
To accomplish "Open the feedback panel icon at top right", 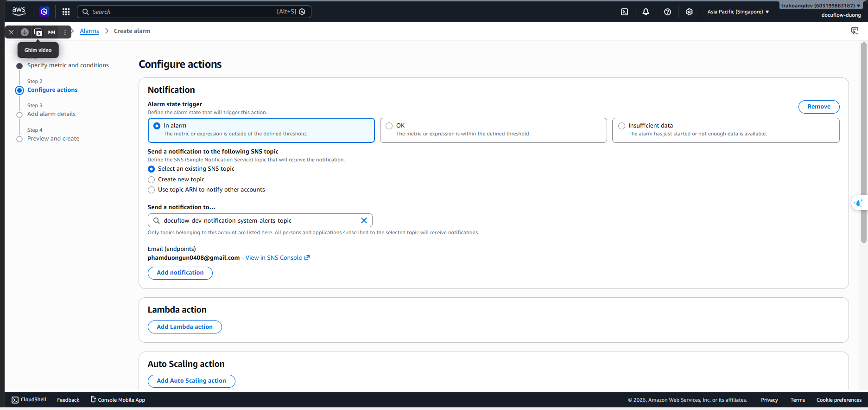I will pyautogui.click(x=855, y=31).
